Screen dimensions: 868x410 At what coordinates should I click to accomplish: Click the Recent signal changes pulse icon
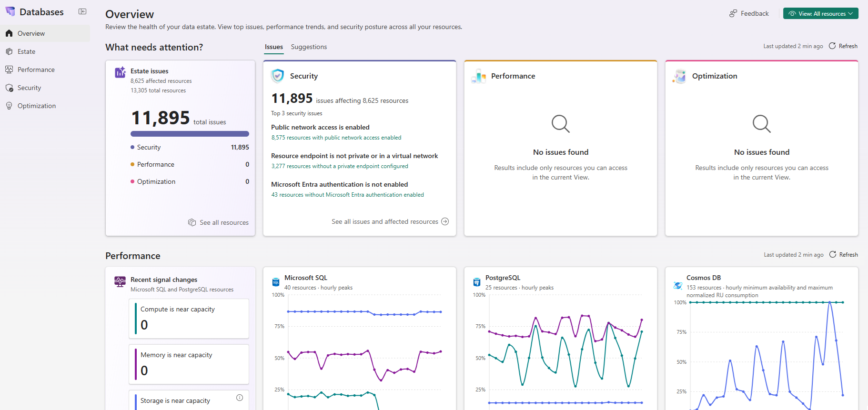pos(120,281)
